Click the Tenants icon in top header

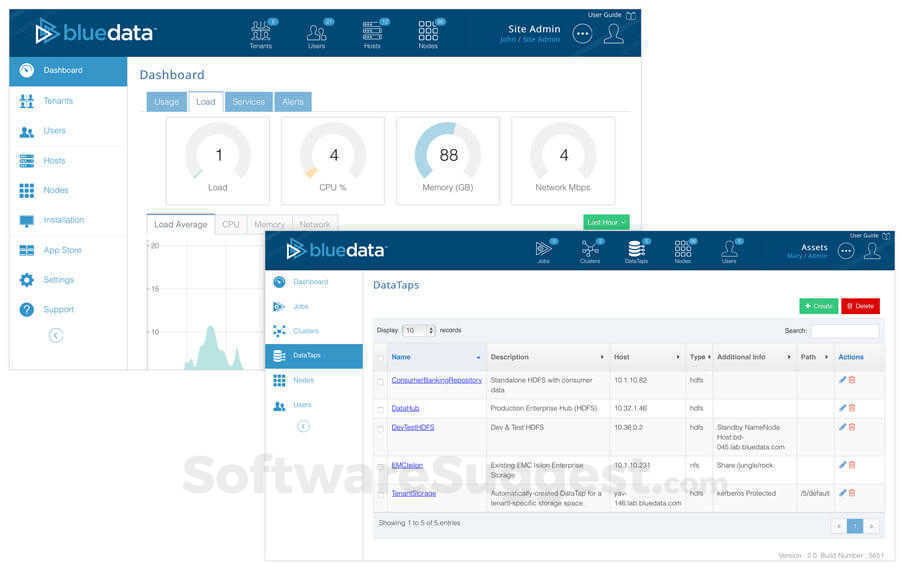point(261,31)
